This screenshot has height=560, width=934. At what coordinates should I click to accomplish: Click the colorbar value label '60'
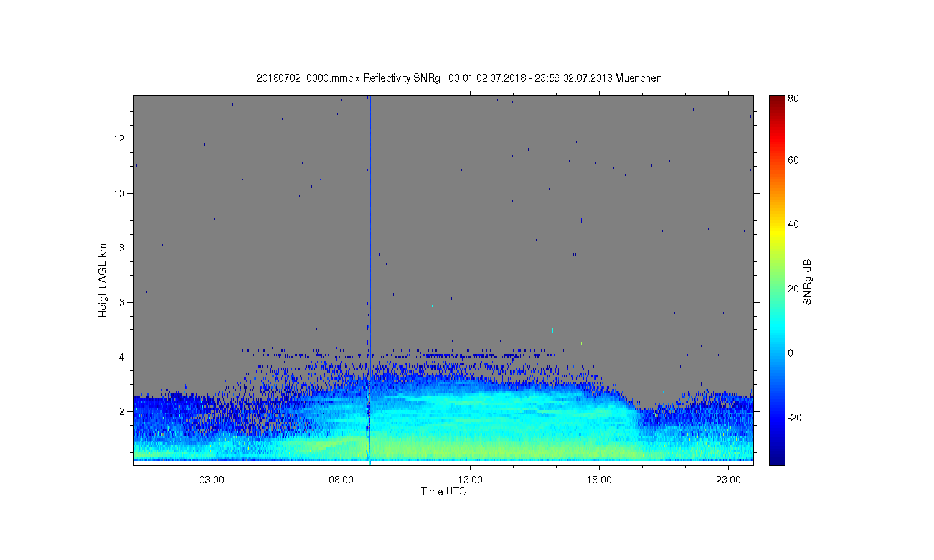(793, 160)
